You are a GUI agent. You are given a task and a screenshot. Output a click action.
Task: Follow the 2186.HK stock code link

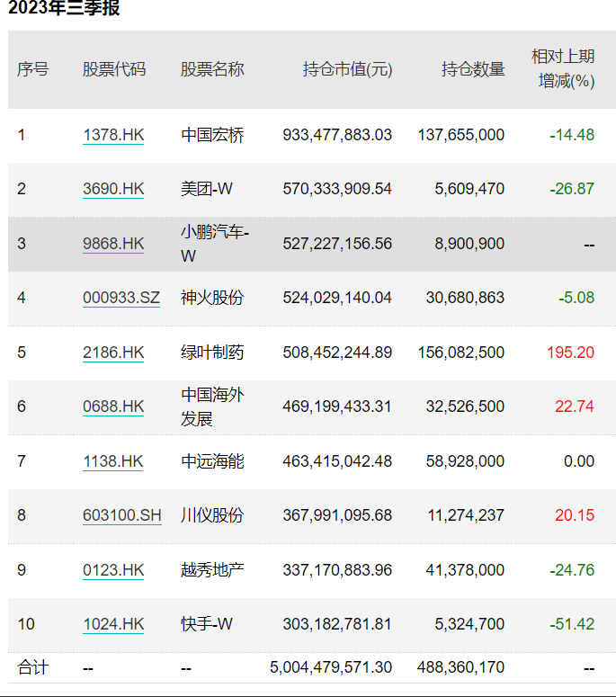113,352
